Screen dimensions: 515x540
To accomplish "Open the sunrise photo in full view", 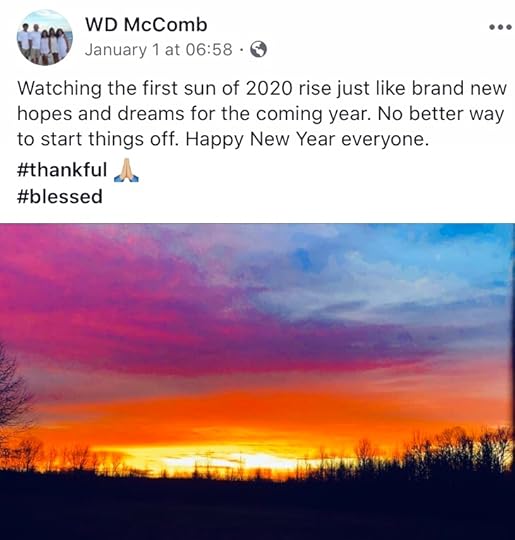I will (x=257, y=382).
